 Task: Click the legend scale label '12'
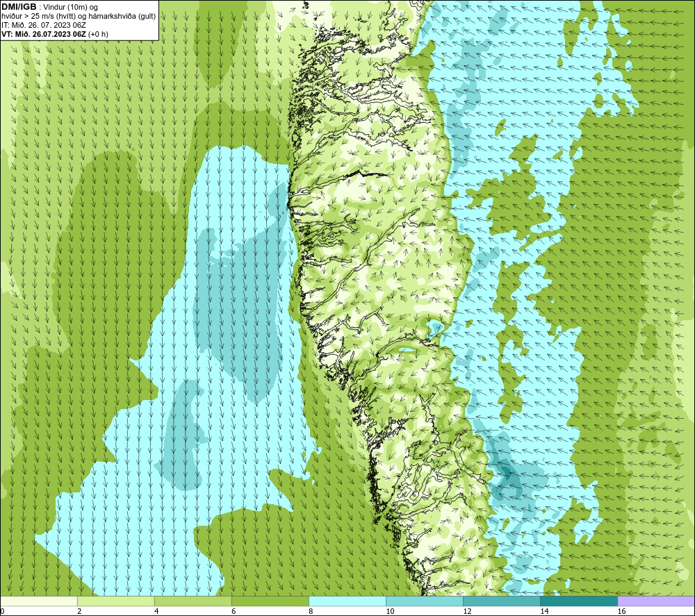[467, 611]
